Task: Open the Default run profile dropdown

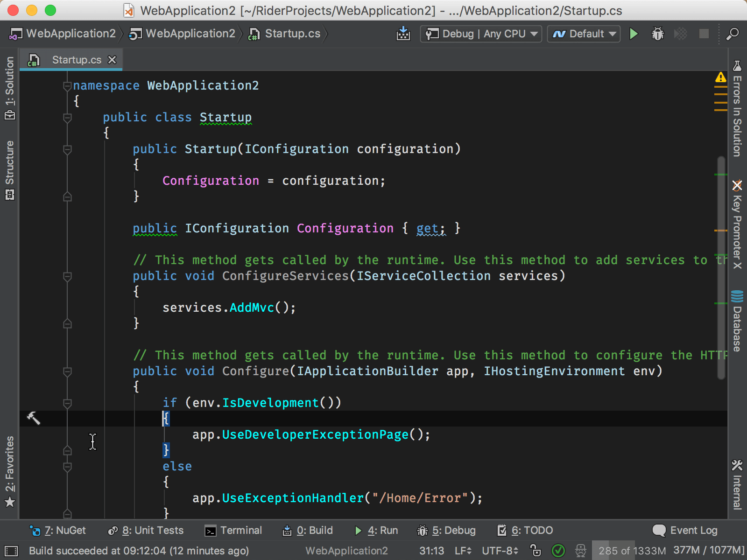Action: pyautogui.click(x=583, y=34)
